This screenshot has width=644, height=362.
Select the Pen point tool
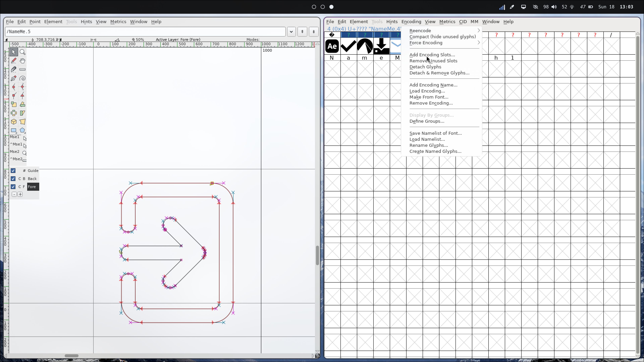pos(14,78)
